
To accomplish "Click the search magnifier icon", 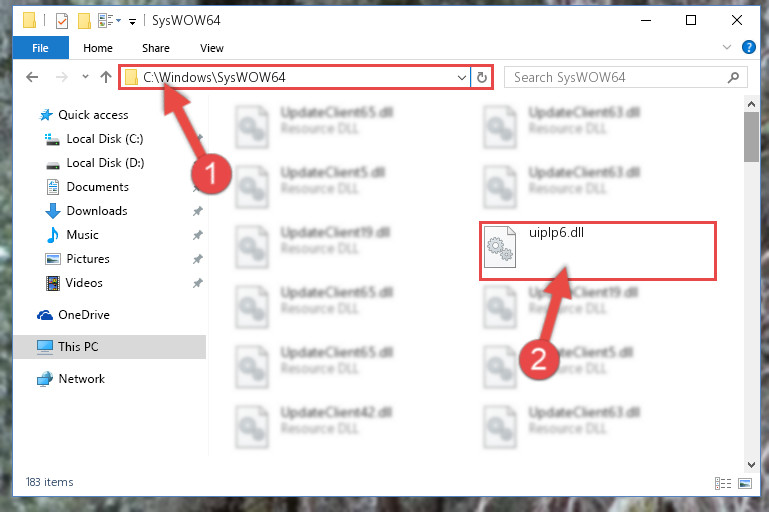I will point(733,77).
